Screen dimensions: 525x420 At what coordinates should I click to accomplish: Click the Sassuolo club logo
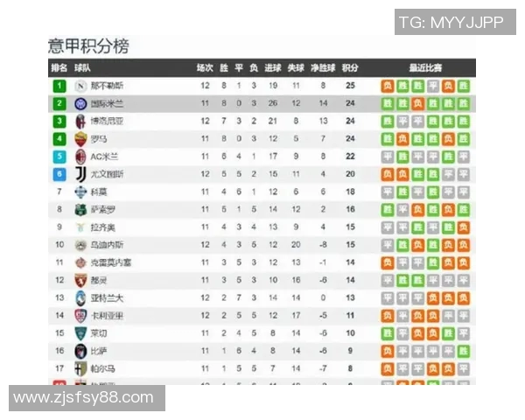click(x=80, y=210)
